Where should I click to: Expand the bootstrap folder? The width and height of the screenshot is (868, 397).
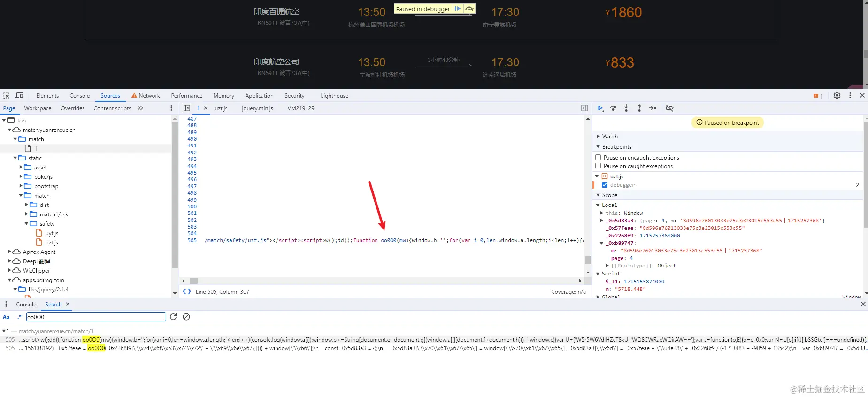(21, 186)
